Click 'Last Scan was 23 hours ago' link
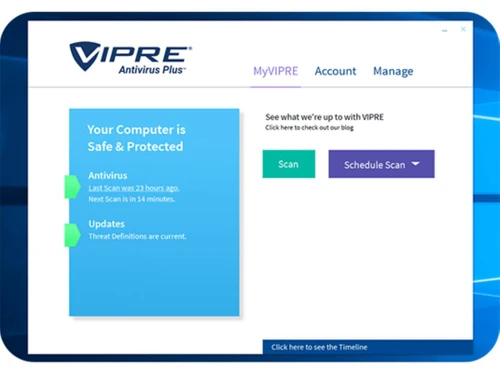 pos(134,188)
